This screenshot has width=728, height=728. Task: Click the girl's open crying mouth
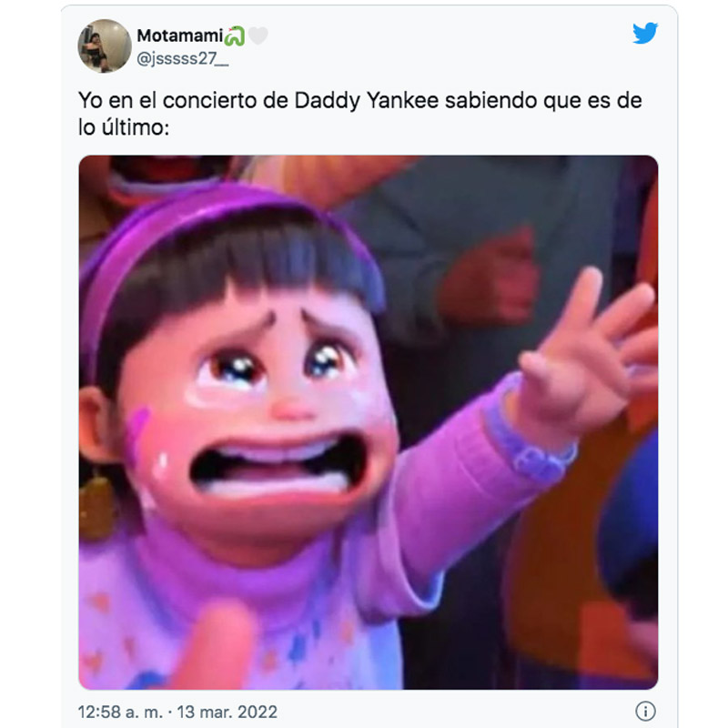coord(277,464)
